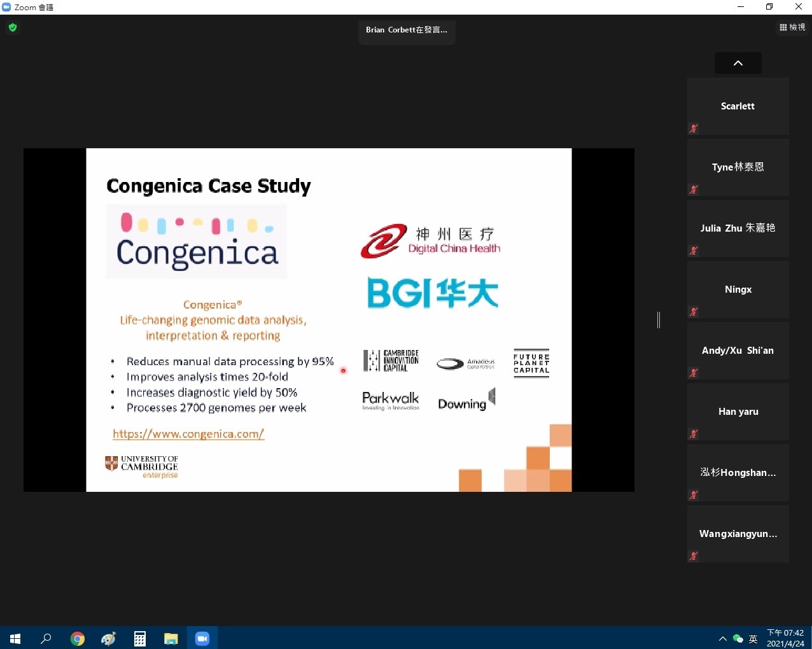Select Scarlett's participant tile
812x649 pixels.
point(738,106)
